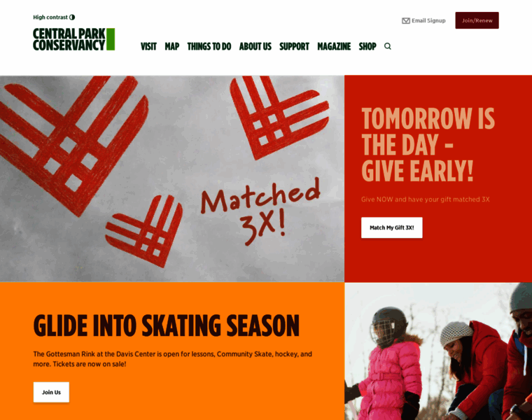
Task: Open the Map page
Action: coord(172,46)
